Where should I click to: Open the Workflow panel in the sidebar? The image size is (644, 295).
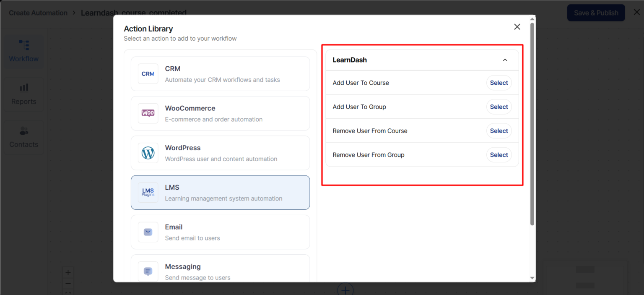point(23,50)
